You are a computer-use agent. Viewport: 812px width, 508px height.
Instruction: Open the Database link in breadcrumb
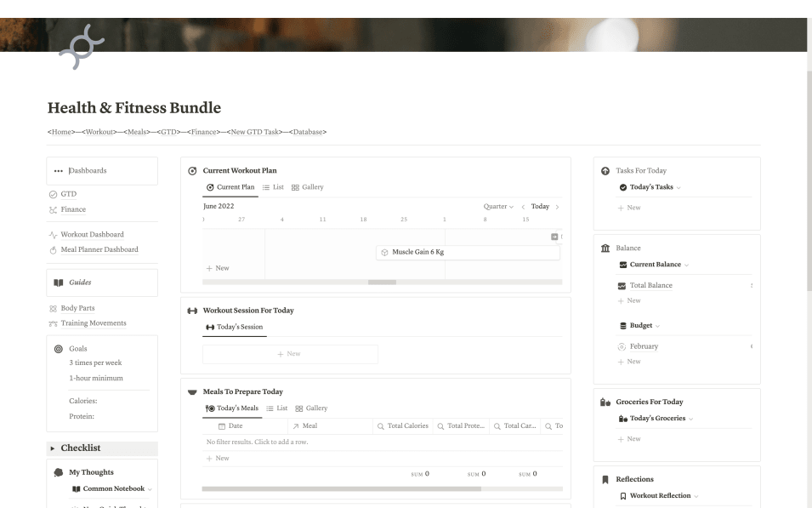[308, 132]
